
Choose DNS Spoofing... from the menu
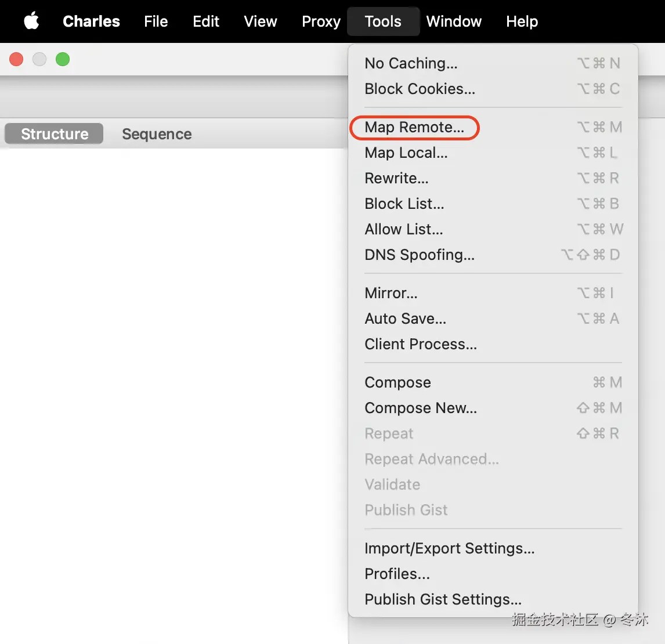point(493,255)
